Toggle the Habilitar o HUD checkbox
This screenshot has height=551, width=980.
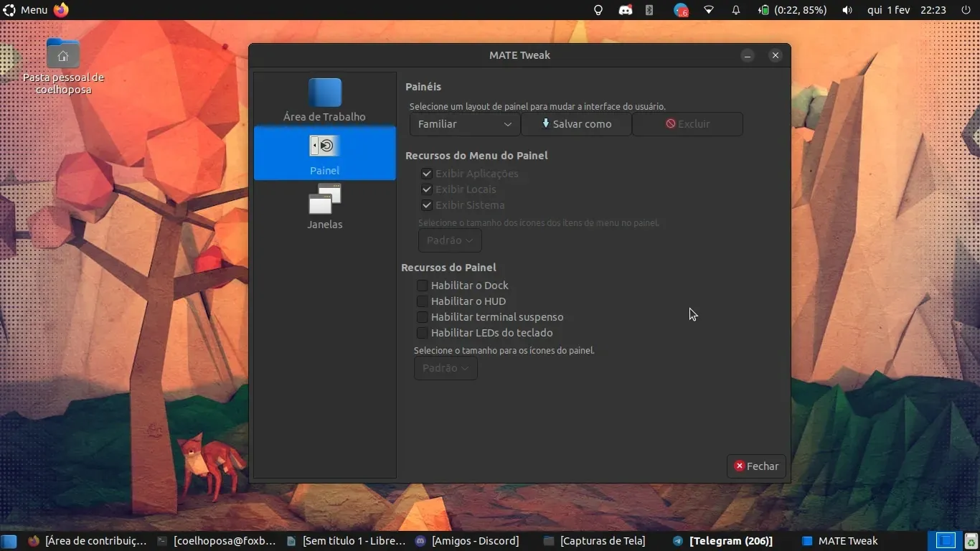coord(423,301)
